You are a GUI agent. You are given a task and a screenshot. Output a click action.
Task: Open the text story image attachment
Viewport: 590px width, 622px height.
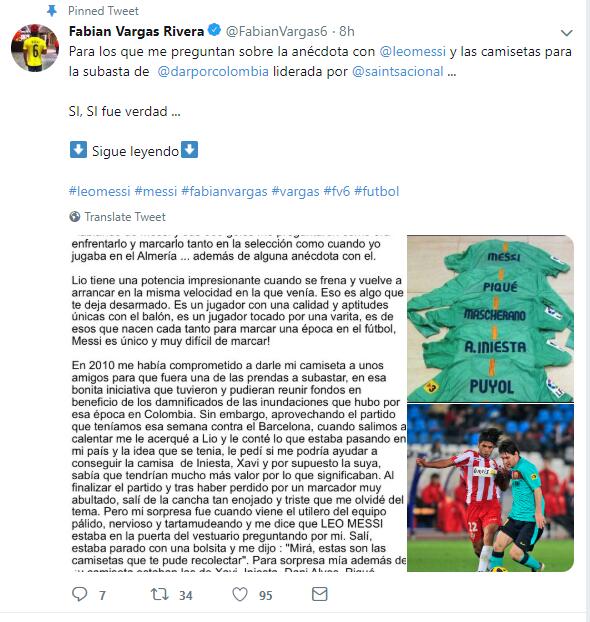(x=238, y=403)
